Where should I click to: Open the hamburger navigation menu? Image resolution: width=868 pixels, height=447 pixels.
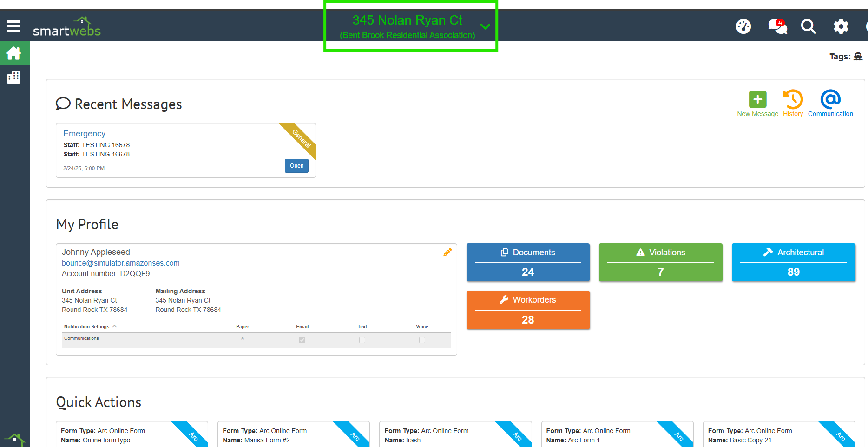tap(13, 26)
